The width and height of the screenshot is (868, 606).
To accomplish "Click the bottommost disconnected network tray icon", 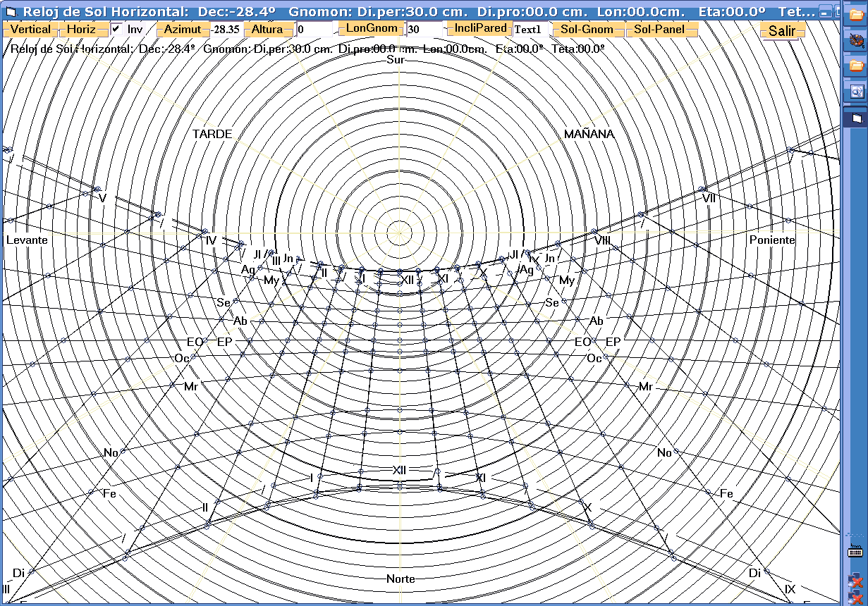I will point(856,598).
